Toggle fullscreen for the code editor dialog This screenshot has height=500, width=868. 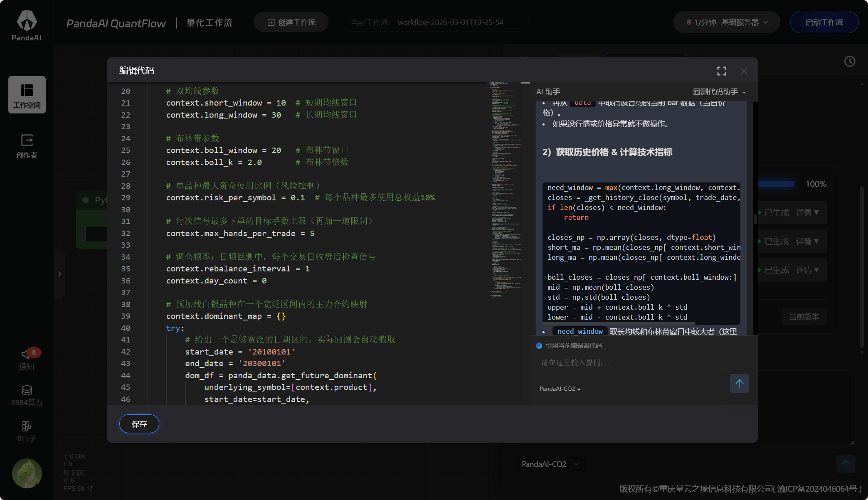722,71
